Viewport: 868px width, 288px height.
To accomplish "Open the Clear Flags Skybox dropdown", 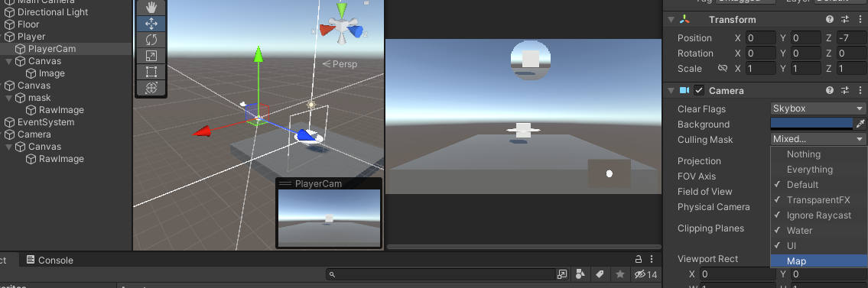I will click(818, 109).
